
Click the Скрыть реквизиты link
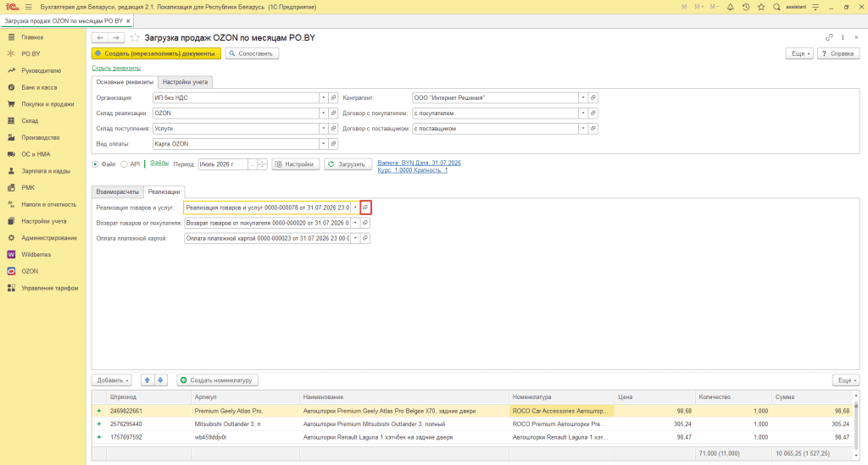pos(116,68)
